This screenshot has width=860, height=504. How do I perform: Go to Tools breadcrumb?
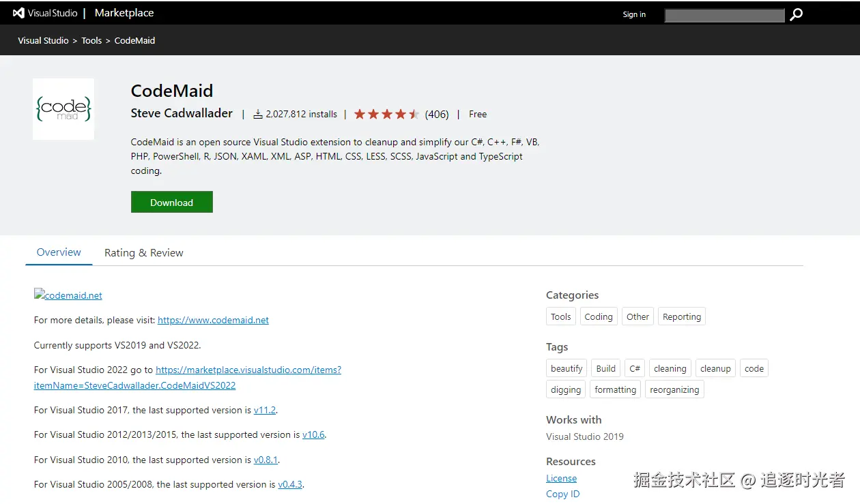[91, 40]
